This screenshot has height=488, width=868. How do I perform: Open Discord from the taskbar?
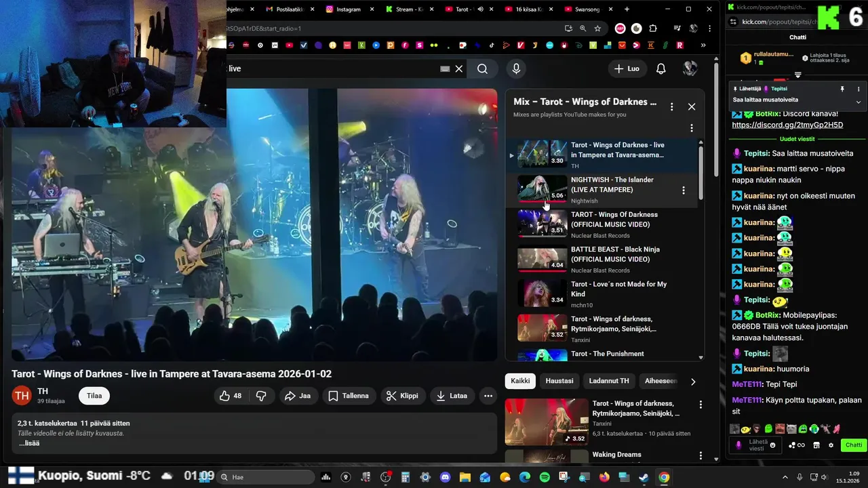tap(445, 477)
